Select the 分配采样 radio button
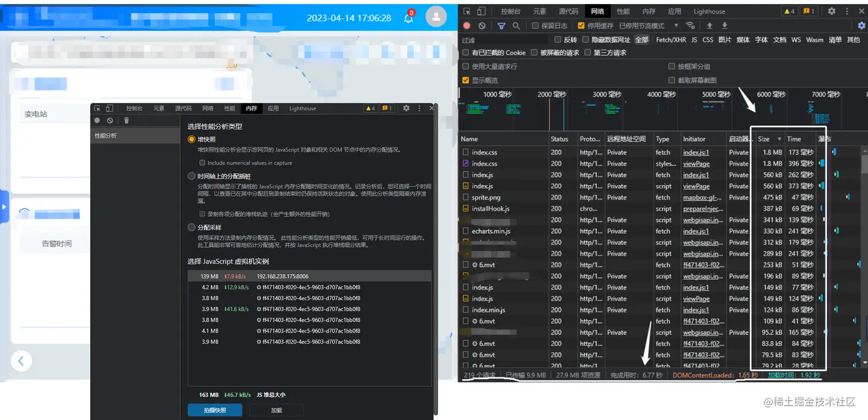 pyautogui.click(x=192, y=228)
